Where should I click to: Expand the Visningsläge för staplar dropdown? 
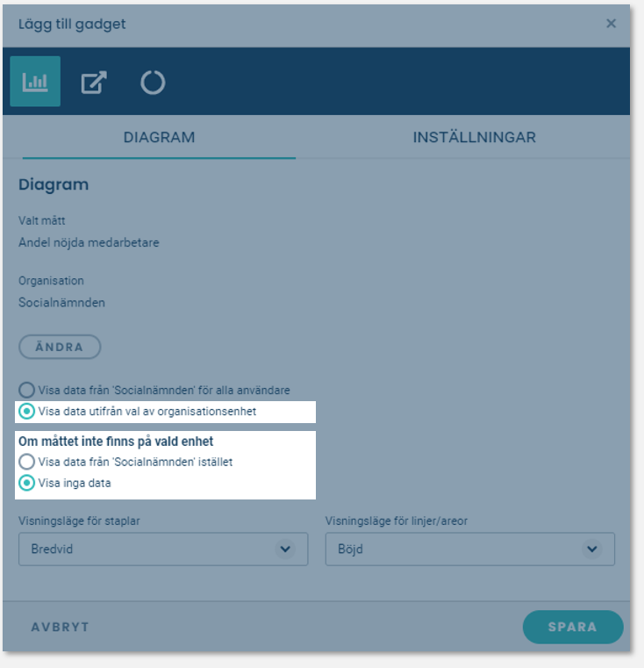[x=163, y=549]
